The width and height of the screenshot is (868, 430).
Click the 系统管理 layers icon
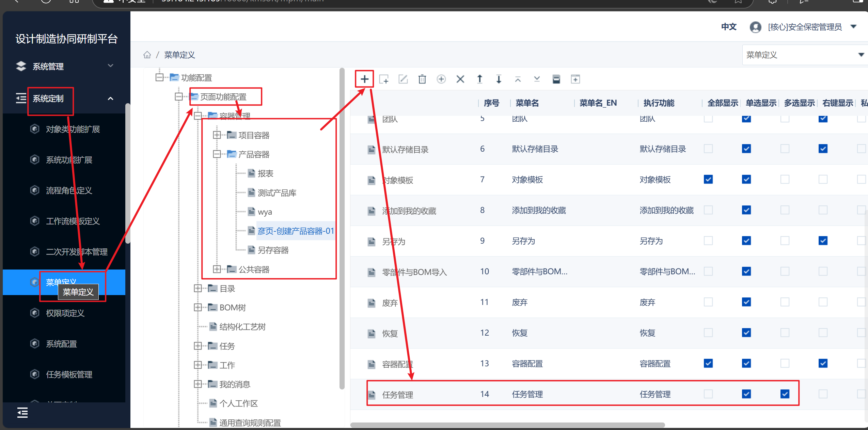pos(21,66)
